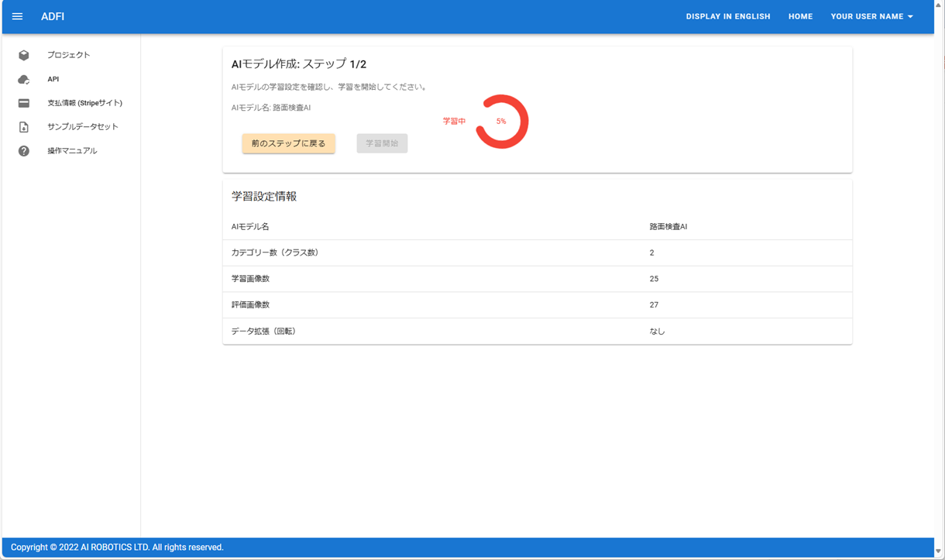This screenshot has width=945, height=560.
Task: Open サンプルデータセット menu item
Action: [x=83, y=127]
